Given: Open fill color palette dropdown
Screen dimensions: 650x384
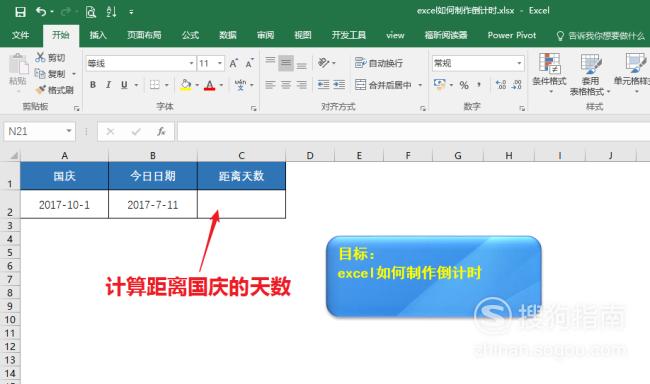Looking at the screenshot, I should pos(197,85).
